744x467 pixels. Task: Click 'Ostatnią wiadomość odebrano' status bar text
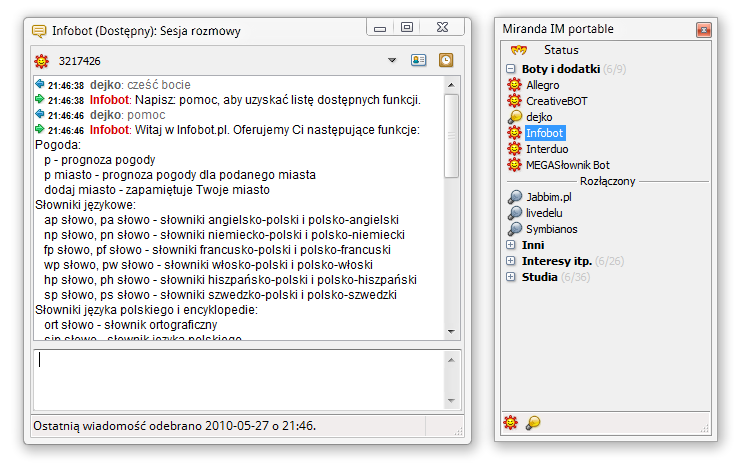175,426
